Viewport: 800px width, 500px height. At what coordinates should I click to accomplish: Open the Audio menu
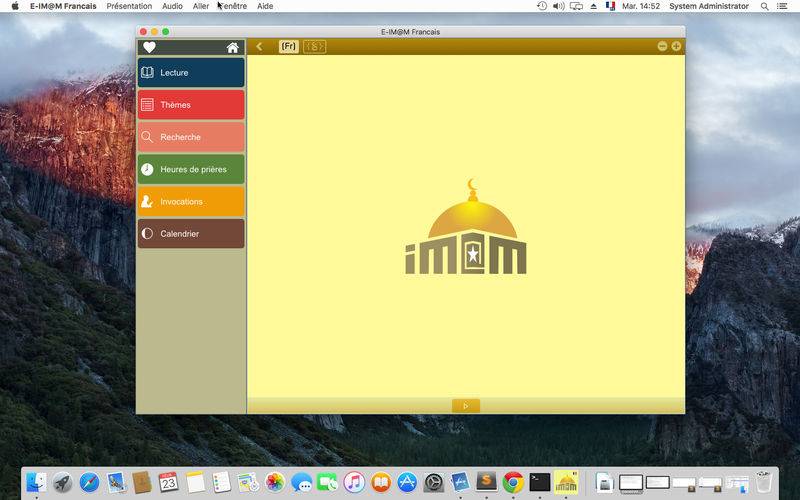click(172, 6)
